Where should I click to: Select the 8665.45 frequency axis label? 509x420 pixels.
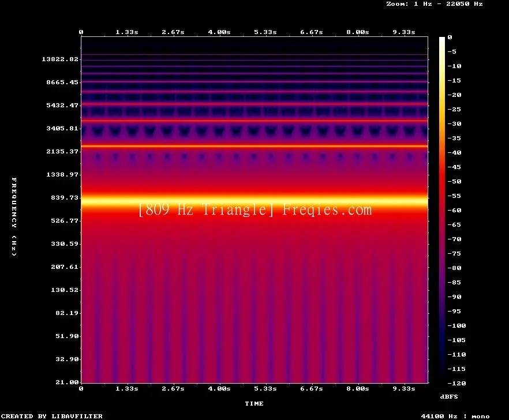(62, 82)
